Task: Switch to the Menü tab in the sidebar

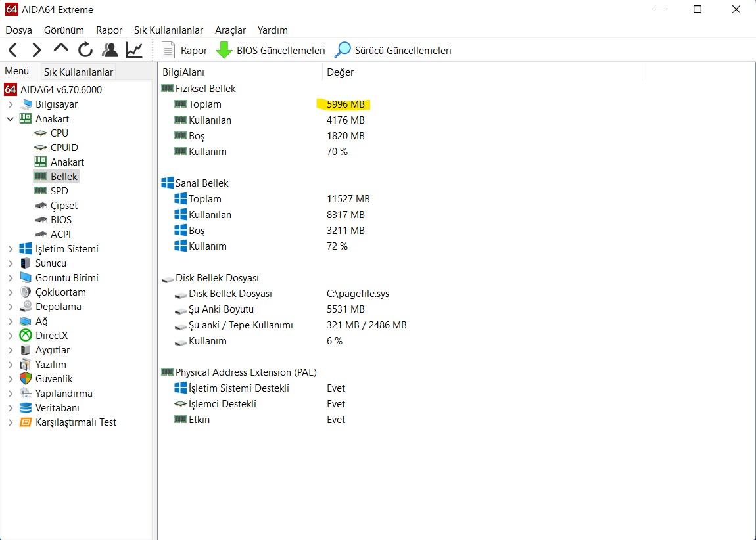Action: (x=17, y=72)
